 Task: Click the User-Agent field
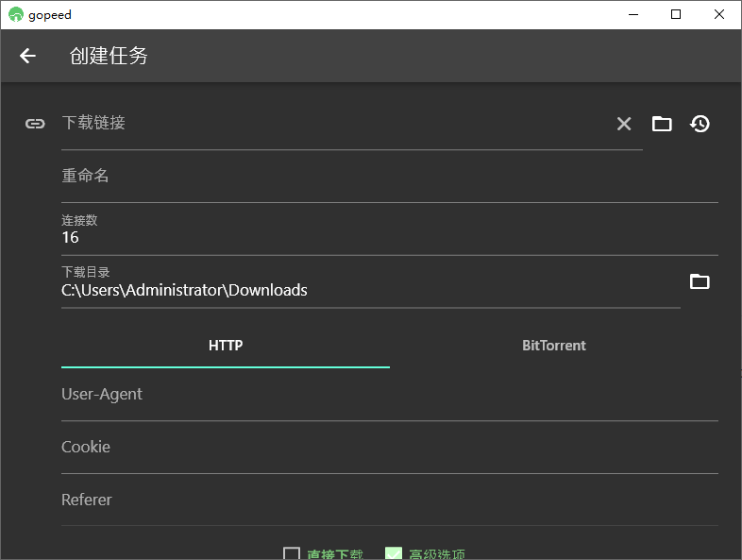click(x=389, y=395)
